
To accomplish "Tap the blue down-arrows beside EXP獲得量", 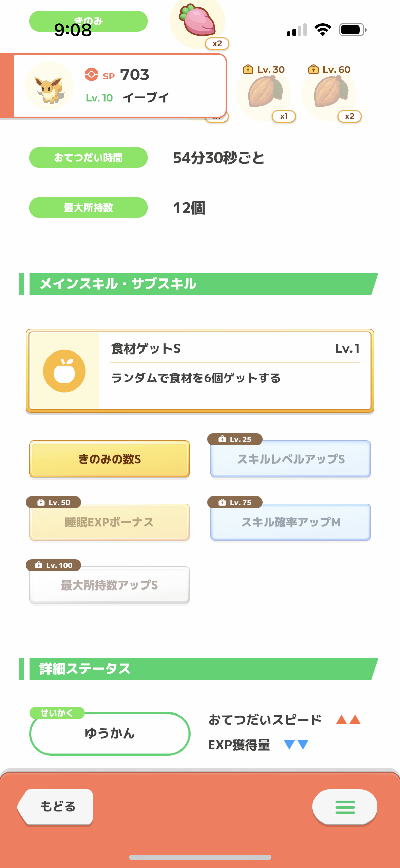I will (296, 744).
